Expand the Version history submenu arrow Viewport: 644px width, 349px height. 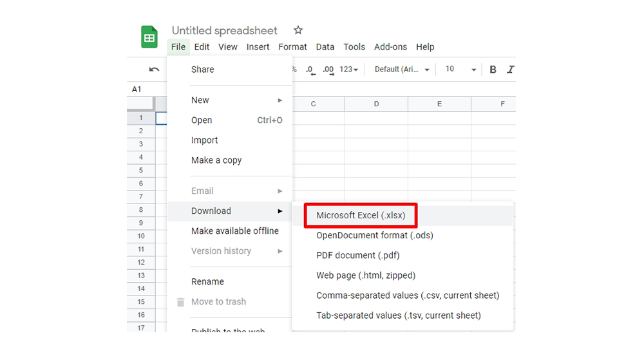pos(280,251)
